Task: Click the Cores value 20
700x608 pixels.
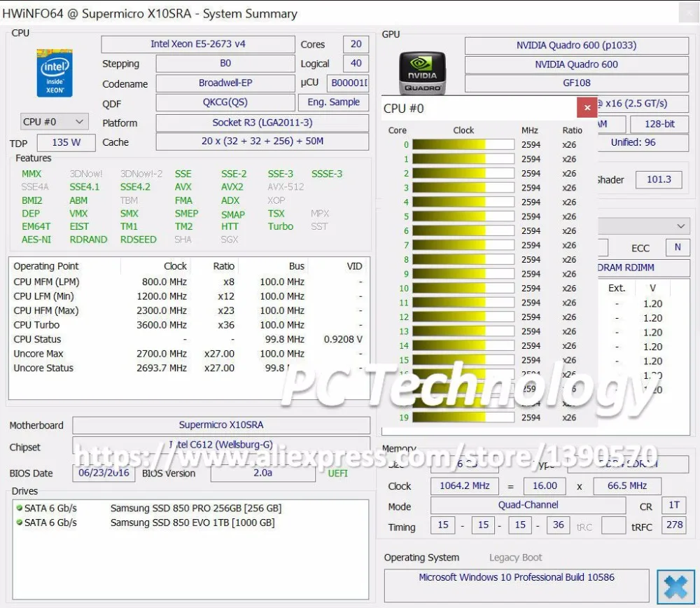Action: (x=356, y=44)
